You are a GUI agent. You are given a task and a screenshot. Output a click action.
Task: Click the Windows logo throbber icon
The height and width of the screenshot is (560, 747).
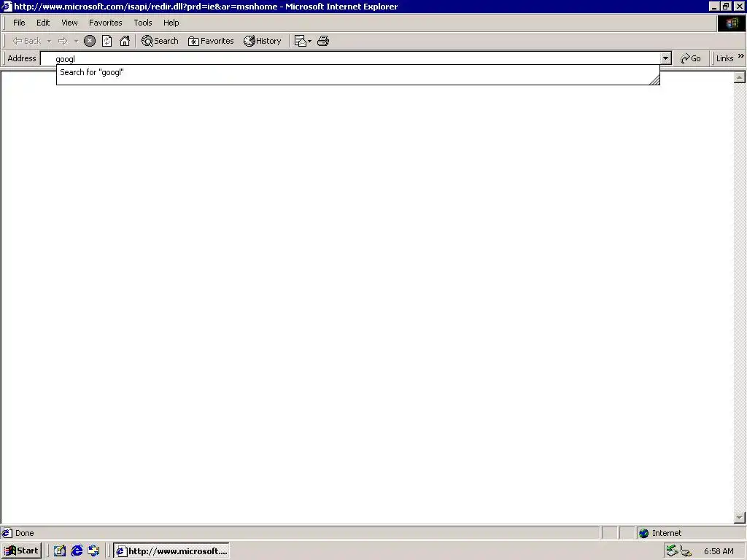pyautogui.click(x=731, y=23)
